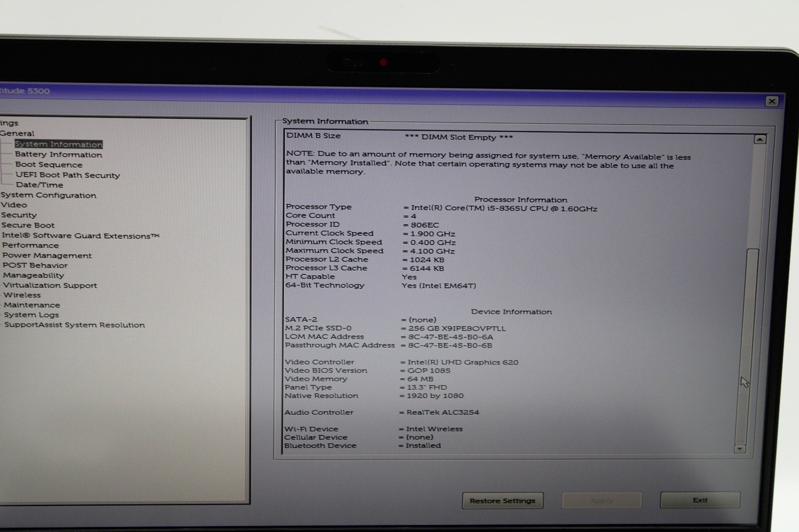Open SupportAssist System Resolution
The width and height of the screenshot is (799, 532).
pyautogui.click(x=74, y=325)
